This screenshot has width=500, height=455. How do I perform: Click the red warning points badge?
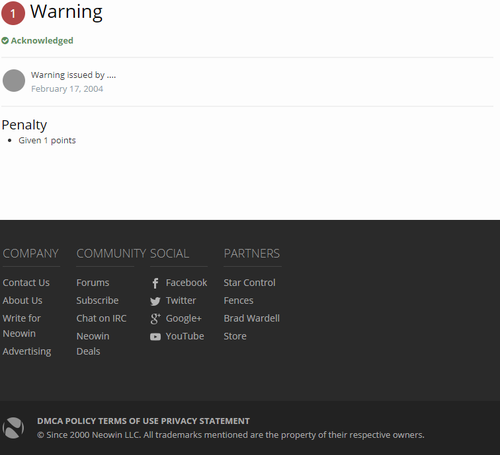tap(13, 13)
